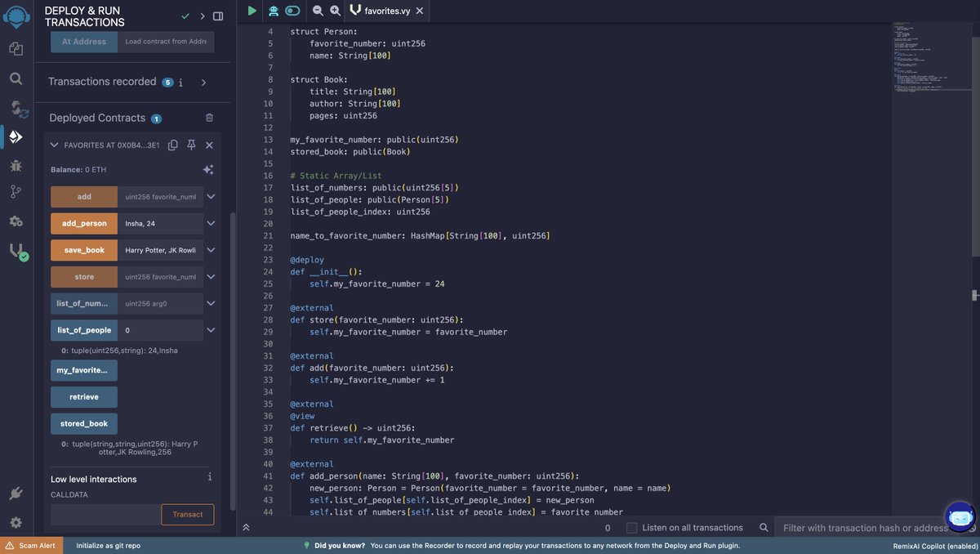Viewport: 980px width, 554px height.
Task: Open the Debugger bug icon
Action: coord(16,165)
